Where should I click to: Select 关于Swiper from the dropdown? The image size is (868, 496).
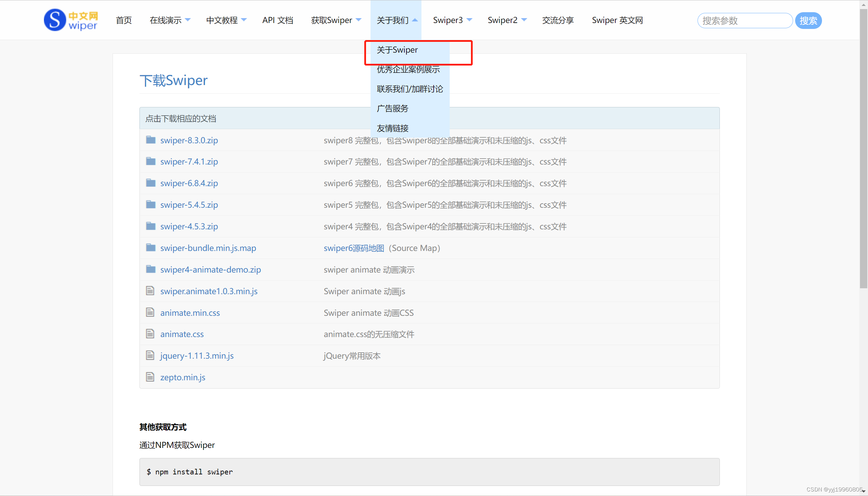pyautogui.click(x=397, y=50)
